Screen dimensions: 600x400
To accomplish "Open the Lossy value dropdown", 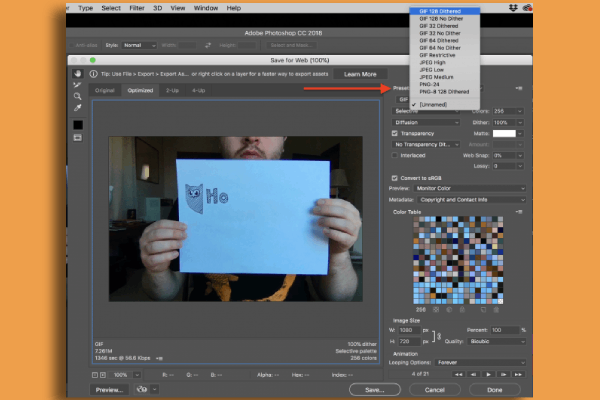I will (508, 166).
